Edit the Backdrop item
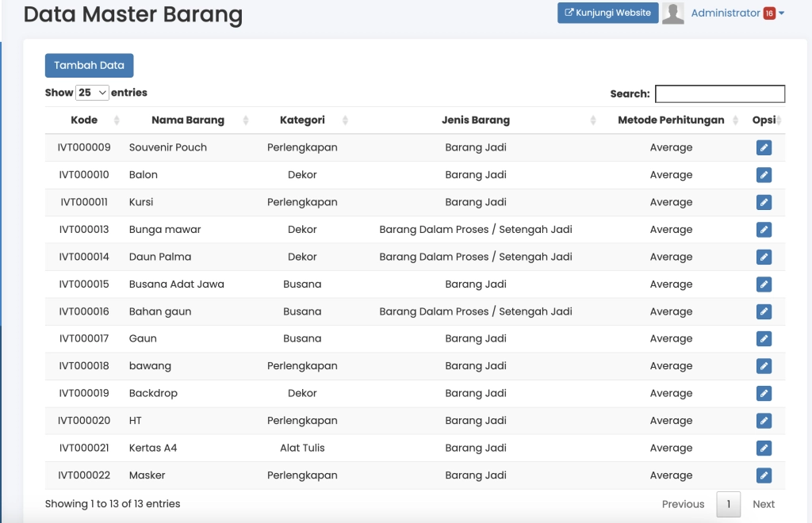Image resolution: width=812 pixels, height=523 pixels. [764, 393]
